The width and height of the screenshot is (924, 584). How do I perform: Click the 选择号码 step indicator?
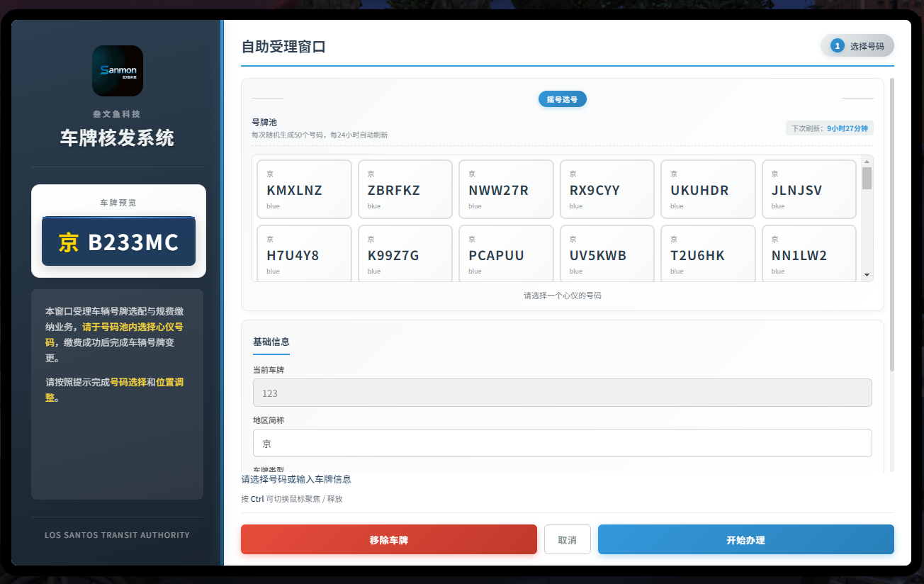click(x=857, y=46)
